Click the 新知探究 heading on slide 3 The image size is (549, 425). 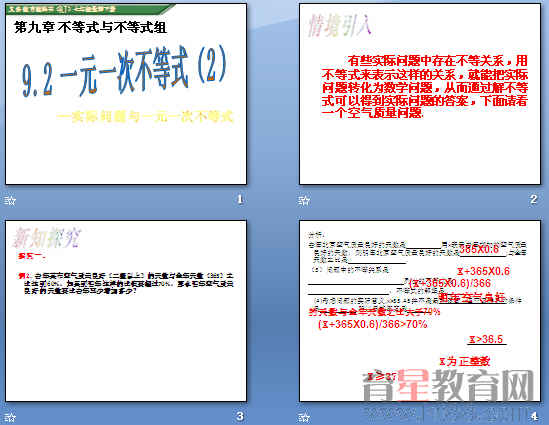coord(47,237)
